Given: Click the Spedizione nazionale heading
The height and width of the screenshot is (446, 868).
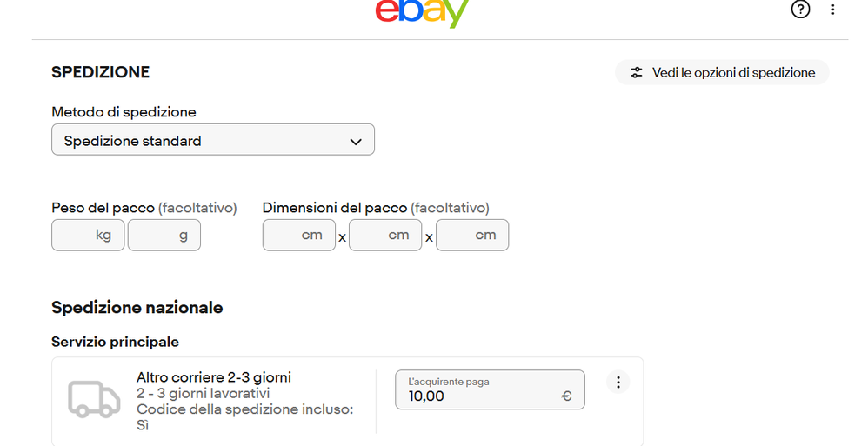Looking at the screenshot, I should pos(137,308).
